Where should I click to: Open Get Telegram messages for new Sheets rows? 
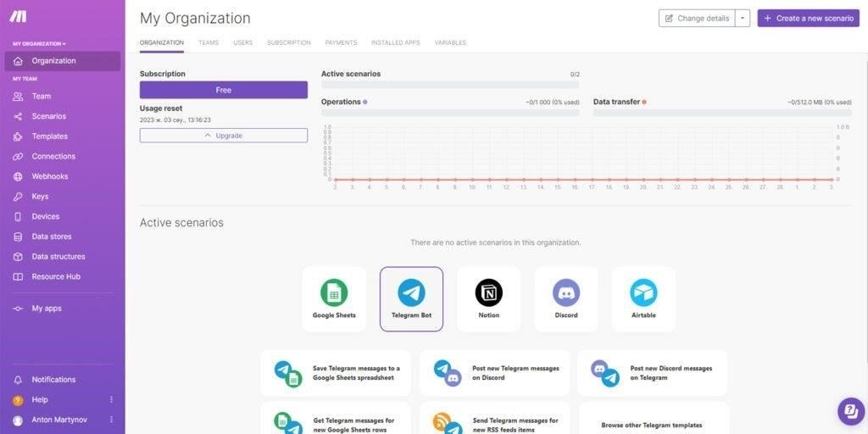[336, 419]
